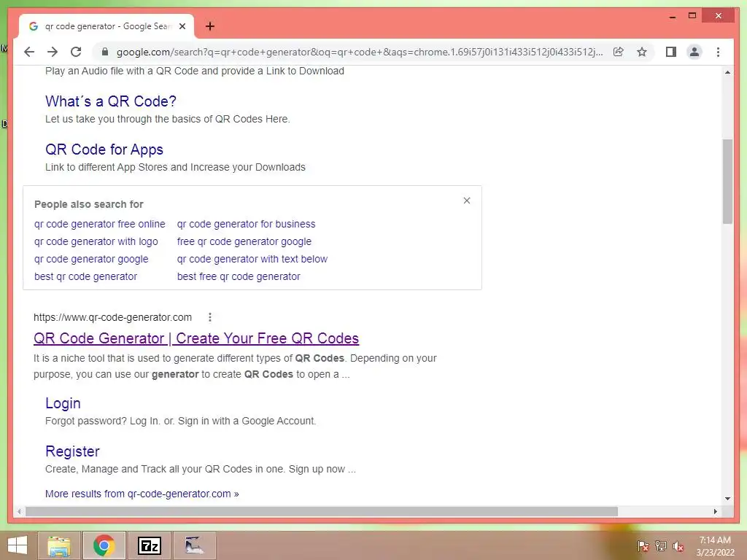Click the horizontal scrollbar thumb
This screenshot has height=560, width=747.
click(x=322, y=511)
